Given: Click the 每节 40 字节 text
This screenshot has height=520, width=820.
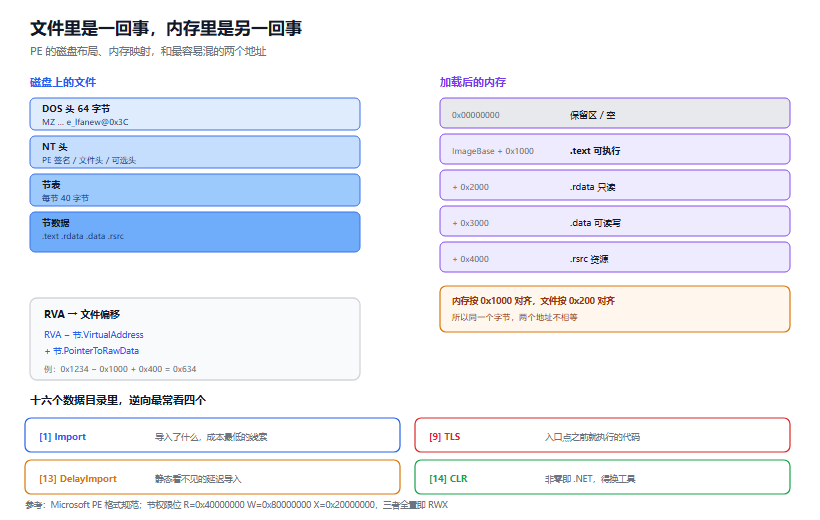Looking at the screenshot, I should coord(65,198).
